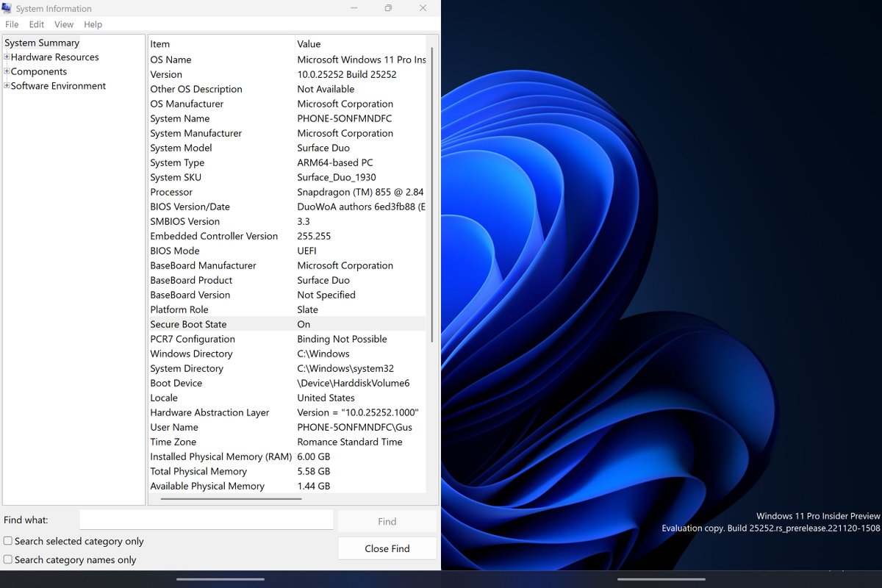Image resolution: width=882 pixels, height=588 pixels.
Task: Restore the System Information window size
Action: [x=388, y=8]
